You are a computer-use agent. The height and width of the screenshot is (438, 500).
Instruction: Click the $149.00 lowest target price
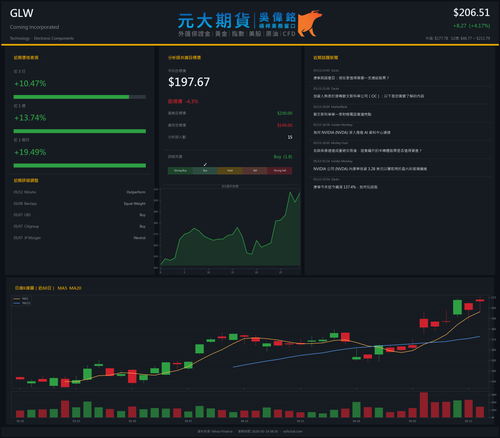pos(285,125)
